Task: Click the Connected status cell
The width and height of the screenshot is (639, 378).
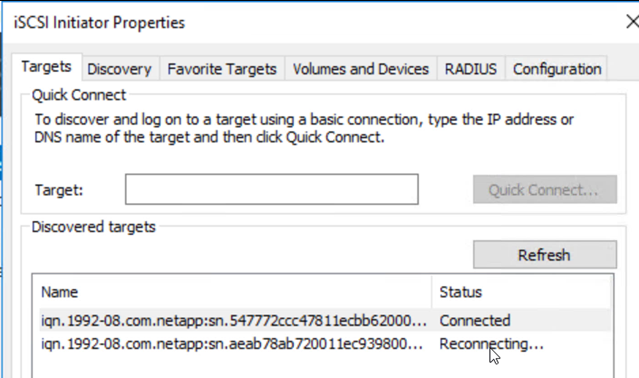Action: point(475,321)
